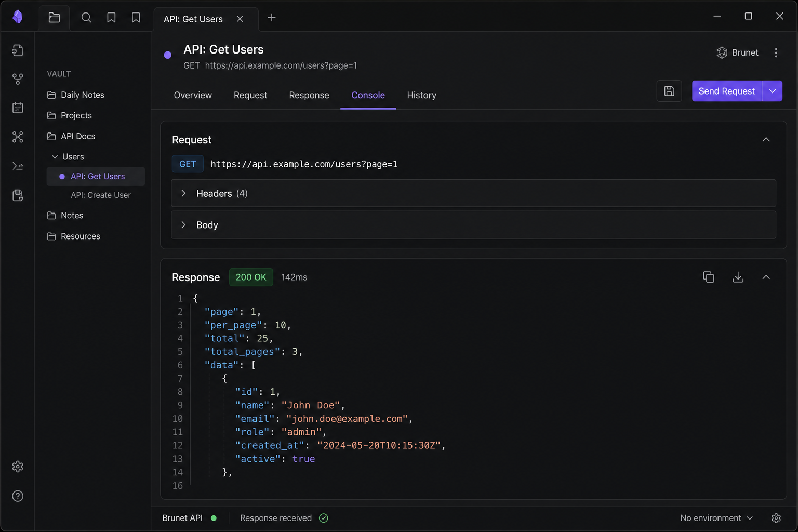Open the Send Request dropdown arrow
798x532 pixels.
point(773,91)
